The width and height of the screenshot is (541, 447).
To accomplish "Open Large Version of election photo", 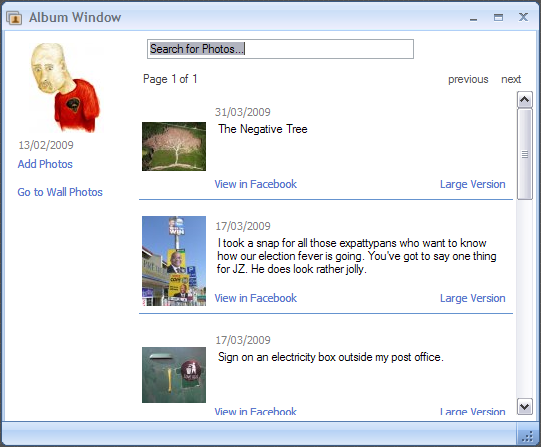I will tap(473, 298).
